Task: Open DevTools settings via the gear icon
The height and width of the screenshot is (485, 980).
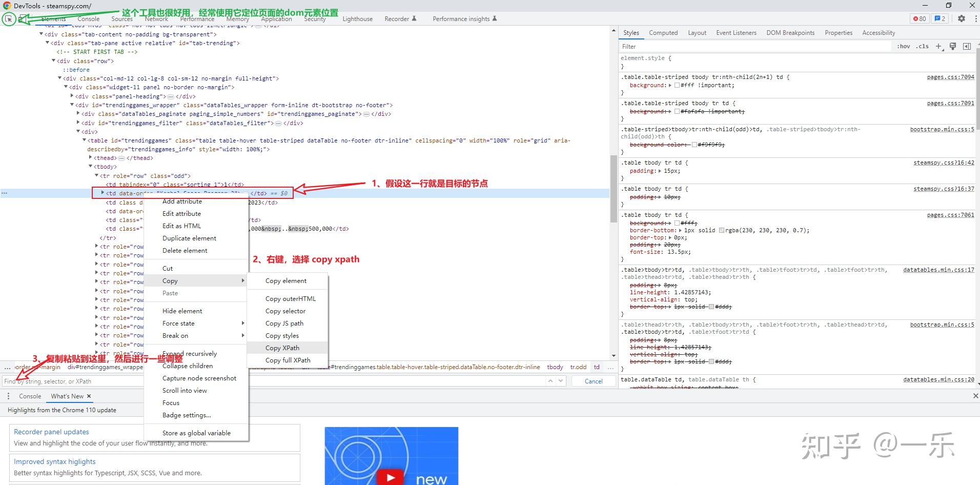Action: pyautogui.click(x=962, y=18)
